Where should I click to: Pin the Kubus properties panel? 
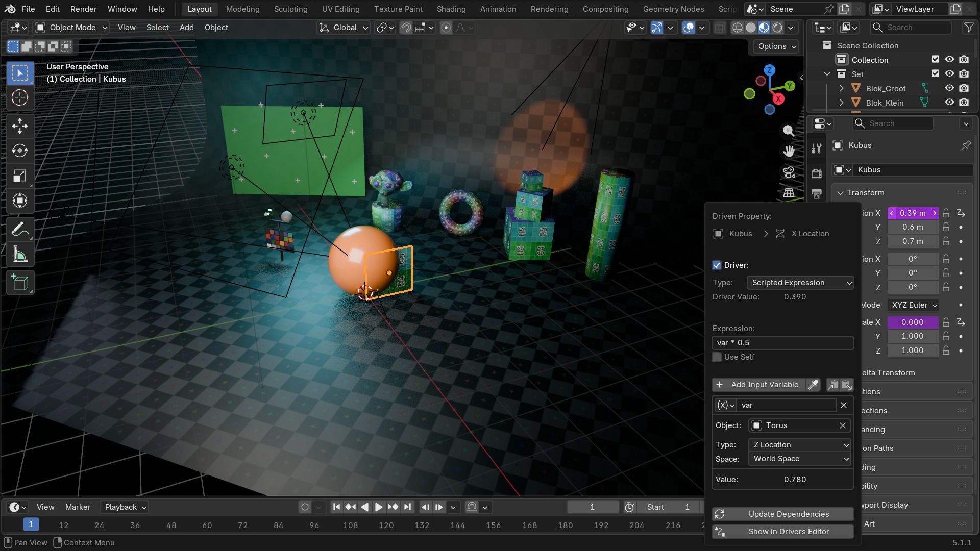pyautogui.click(x=966, y=145)
